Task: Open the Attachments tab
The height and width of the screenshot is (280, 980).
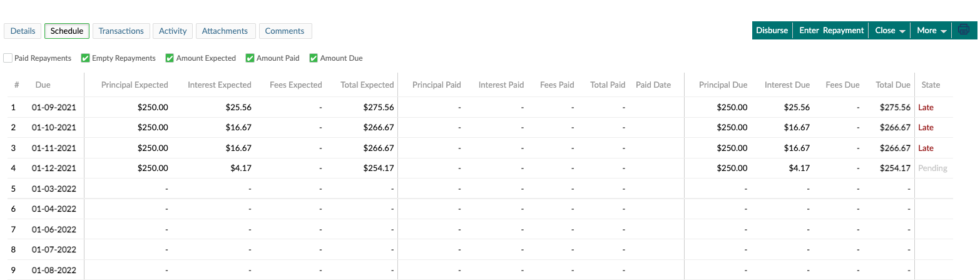Action: tap(226, 31)
